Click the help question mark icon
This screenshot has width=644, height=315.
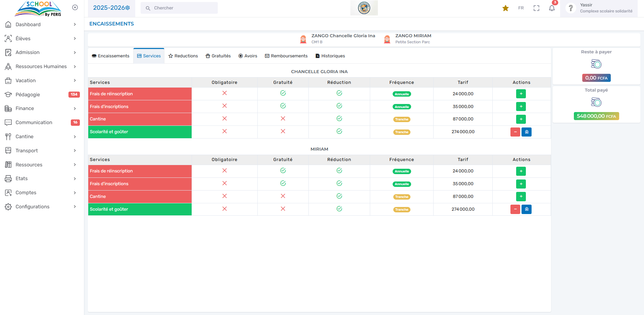[571, 8]
